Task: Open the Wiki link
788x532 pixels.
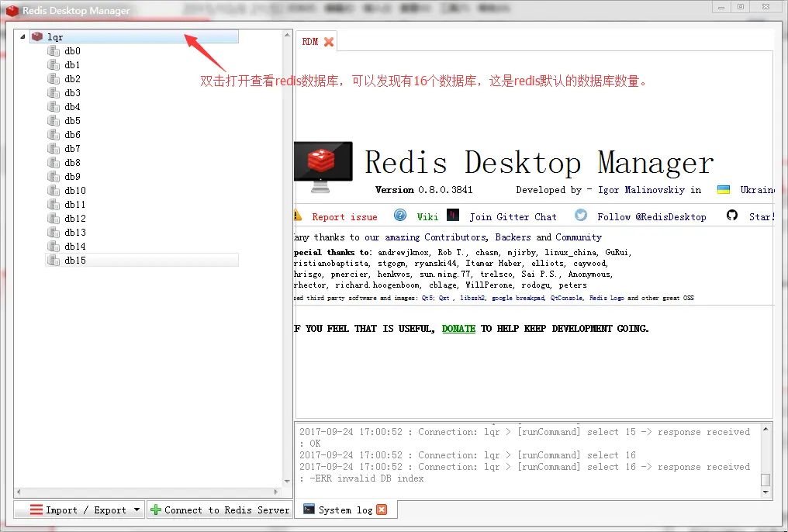Action: tap(427, 217)
